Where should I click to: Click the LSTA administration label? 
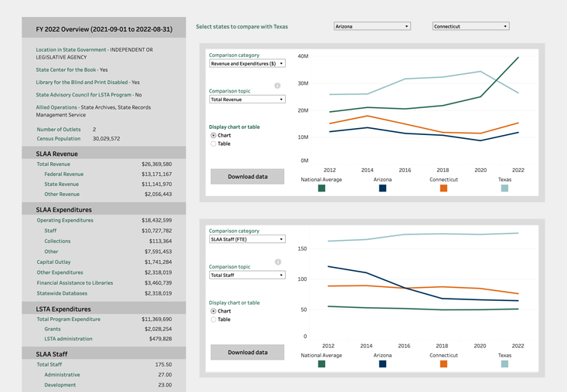tap(68, 339)
